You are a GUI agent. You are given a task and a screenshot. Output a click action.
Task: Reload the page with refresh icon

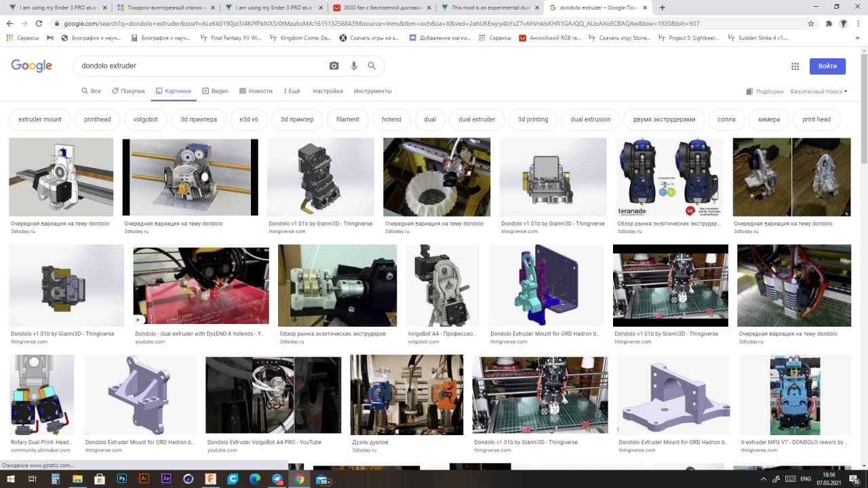[39, 23]
